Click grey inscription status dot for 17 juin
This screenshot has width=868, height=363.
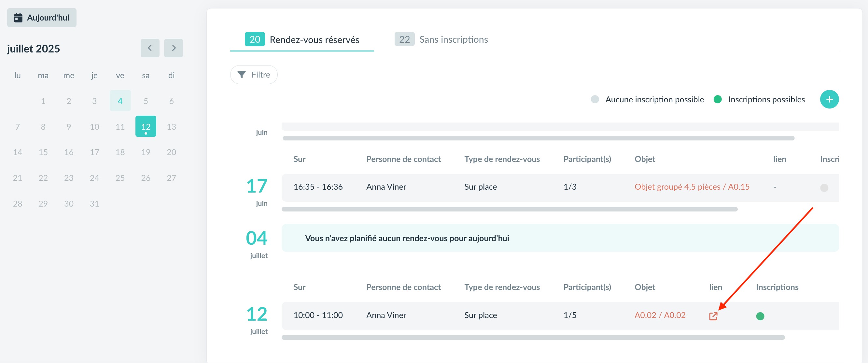(x=824, y=188)
